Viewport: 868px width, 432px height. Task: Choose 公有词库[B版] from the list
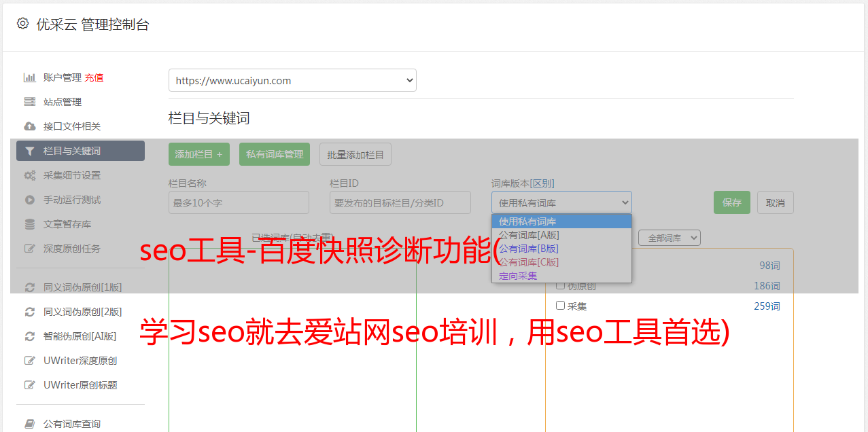click(561, 249)
